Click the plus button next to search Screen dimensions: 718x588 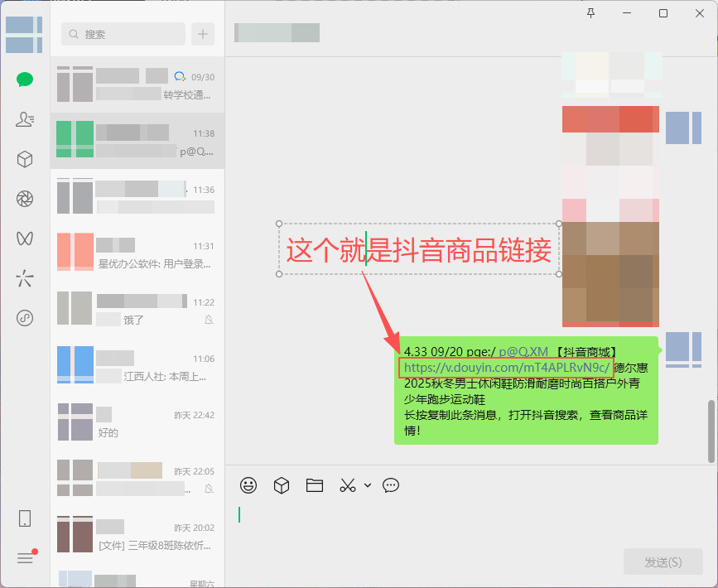tap(203, 34)
